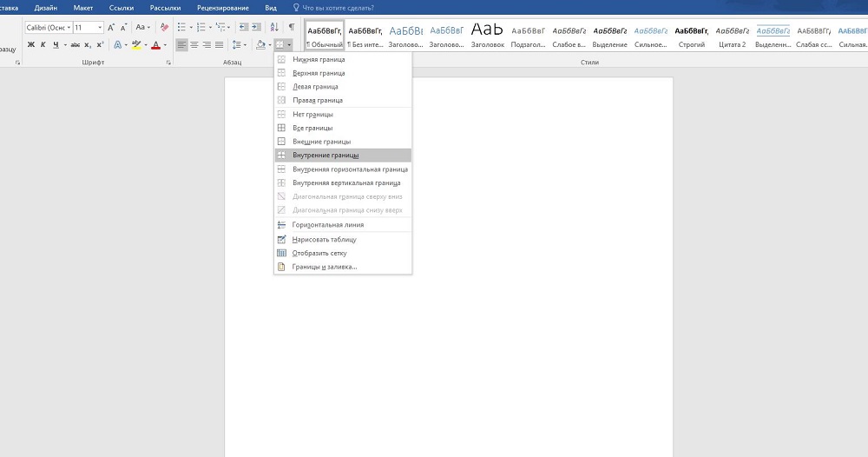The image size is (868, 457).
Task: Toggle italic formatting (К)
Action: pos(43,44)
